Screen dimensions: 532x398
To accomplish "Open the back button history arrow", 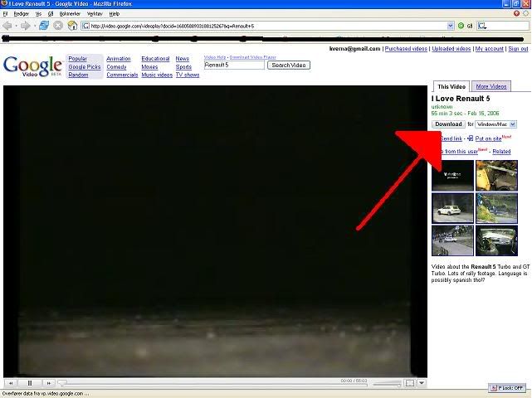I will click(16, 26).
